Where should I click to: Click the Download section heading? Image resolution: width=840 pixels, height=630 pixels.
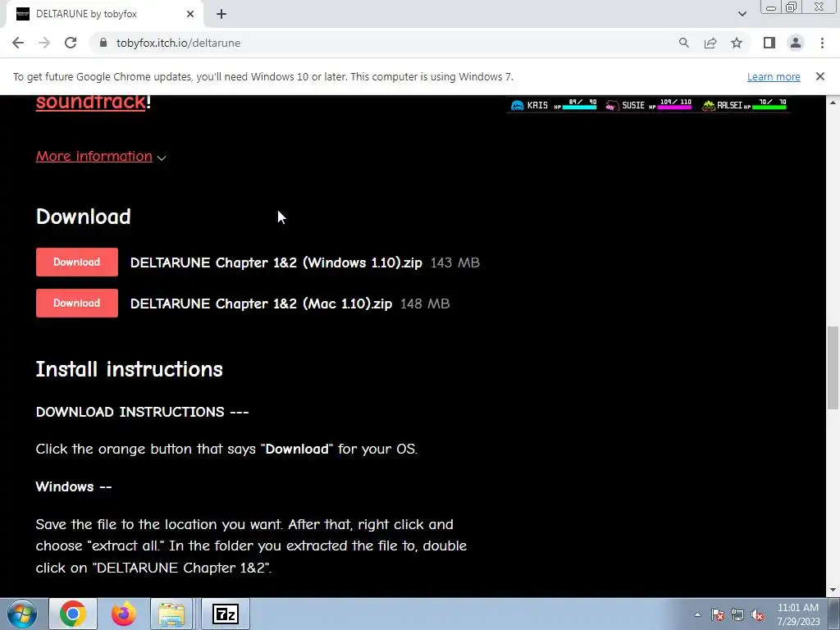pyautogui.click(x=84, y=217)
